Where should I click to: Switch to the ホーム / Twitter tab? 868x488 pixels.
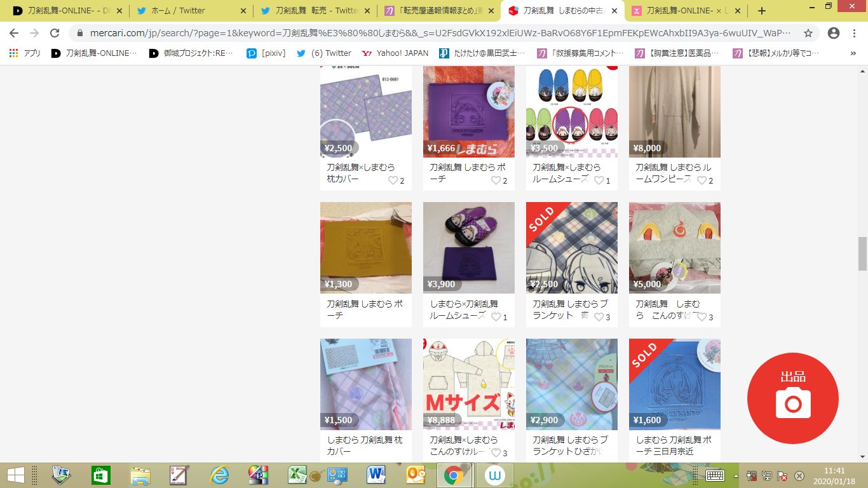pyautogui.click(x=193, y=11)
